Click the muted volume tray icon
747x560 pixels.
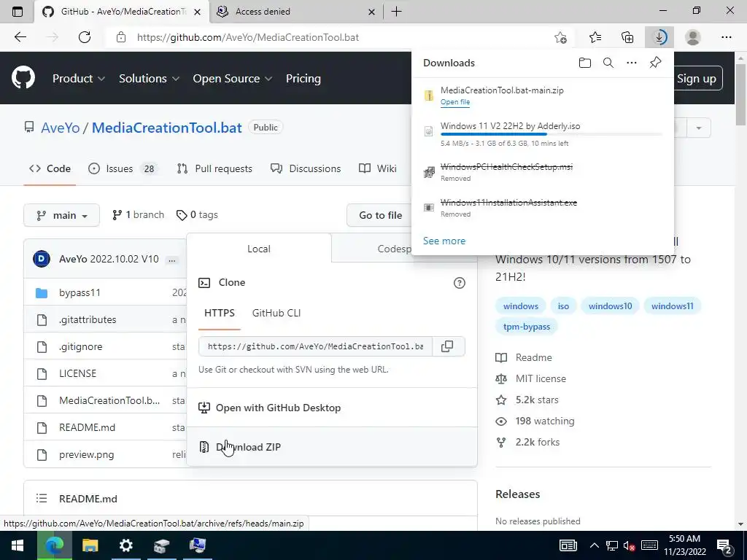(629, 545)
